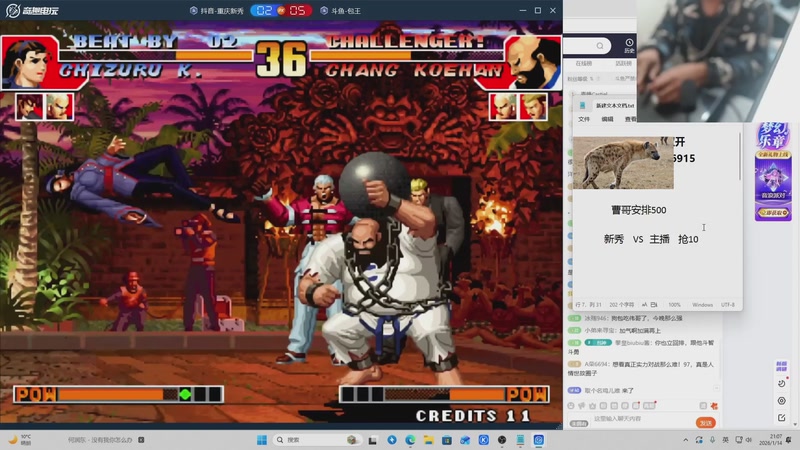Viewport: 800px width, 450px height.
Task: Open the Task View icon on taskbar
Action: (373, 440)
